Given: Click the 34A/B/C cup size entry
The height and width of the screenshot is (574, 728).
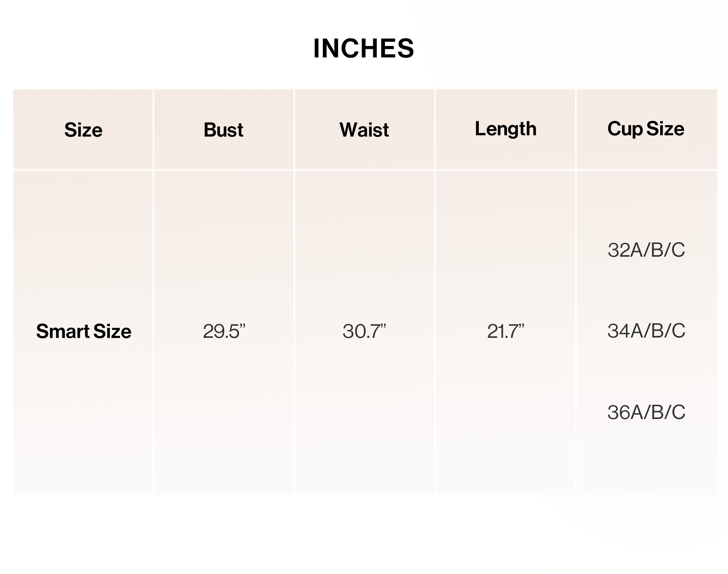Looking at the screenshot, I should click(646, 331).
